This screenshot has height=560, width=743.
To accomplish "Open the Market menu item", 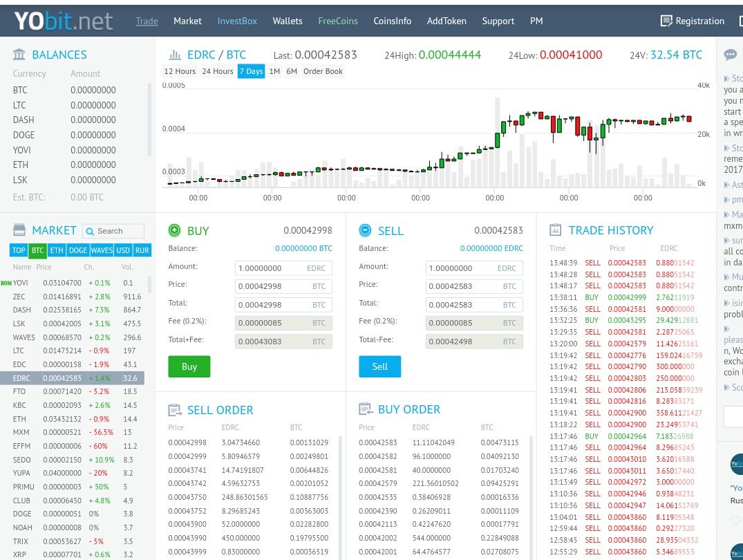I will (x=187, y=21).
